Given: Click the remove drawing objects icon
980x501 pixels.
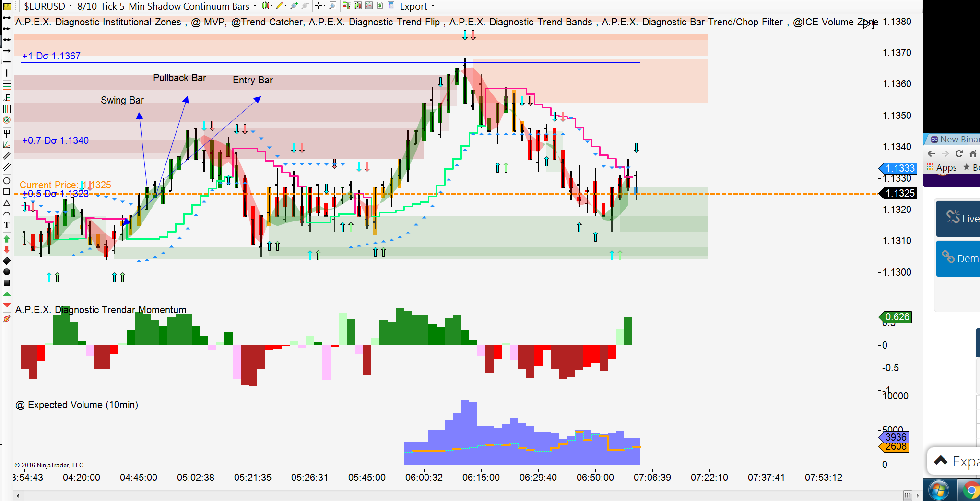Looking at the screenshot, I should (7, 318).
